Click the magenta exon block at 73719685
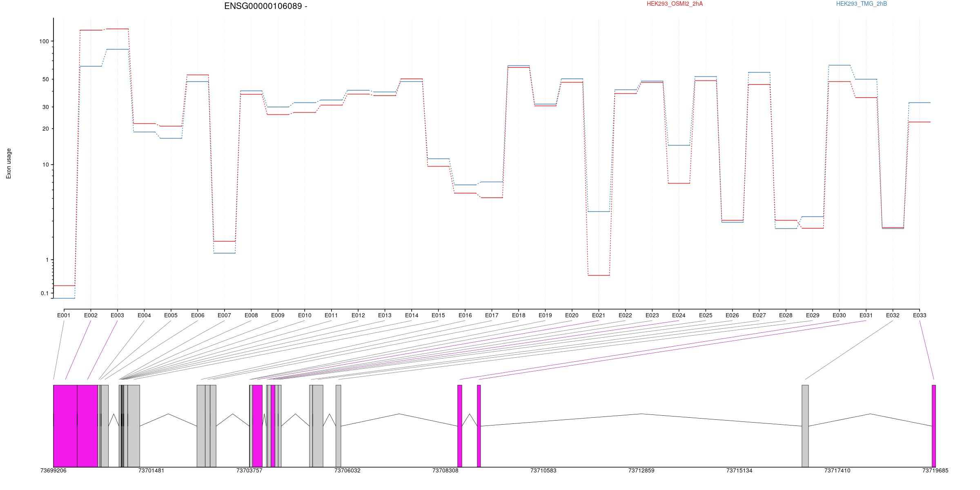 tap(934, 426)
